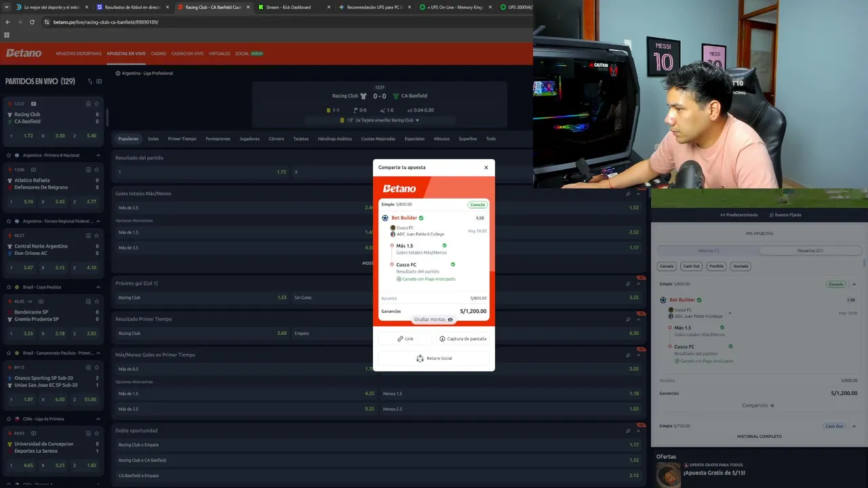Collapse Chile Liga de Primera group
Image resolution: width=868 pixels, height=488 pixels.
(x=98, y=419)
